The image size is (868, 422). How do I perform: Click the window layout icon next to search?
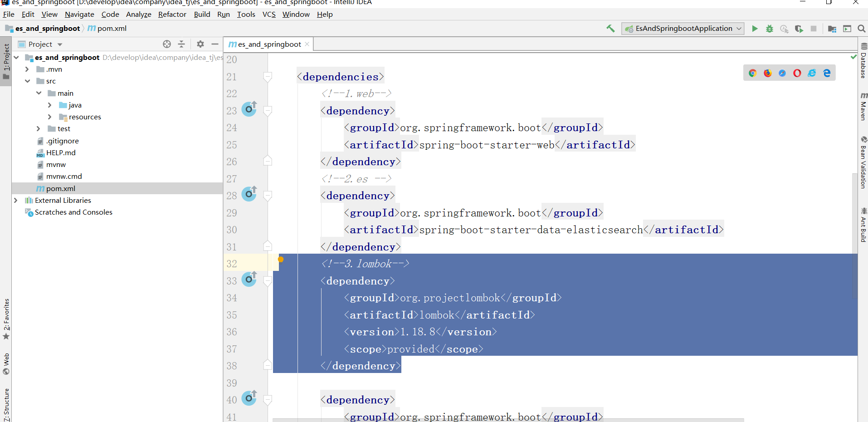(x=847, y=29)
